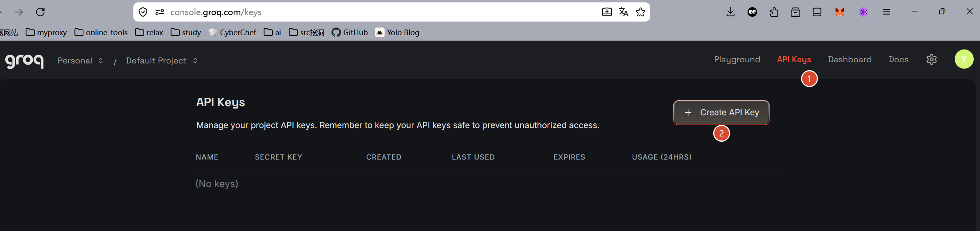Click the SECRET KEY column header

[278, 157]
